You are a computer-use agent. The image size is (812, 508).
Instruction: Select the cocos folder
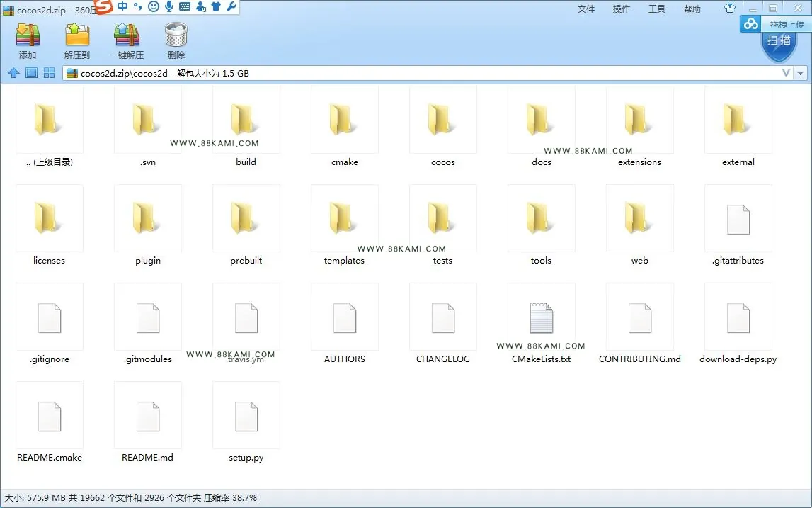pos(442,127)
